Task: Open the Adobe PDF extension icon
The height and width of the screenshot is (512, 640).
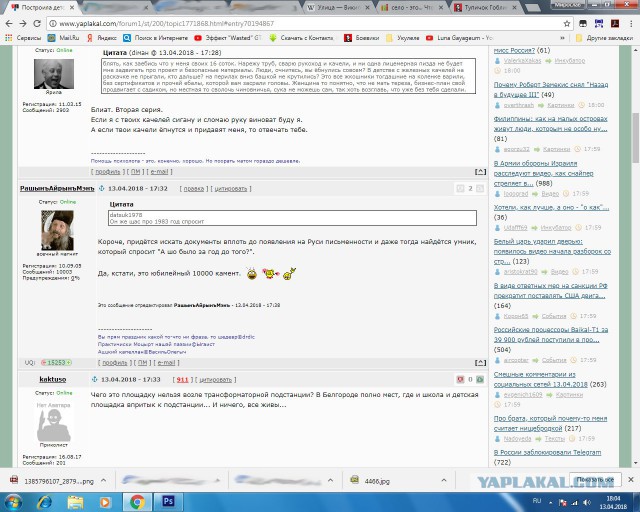Action: point(615,24)
